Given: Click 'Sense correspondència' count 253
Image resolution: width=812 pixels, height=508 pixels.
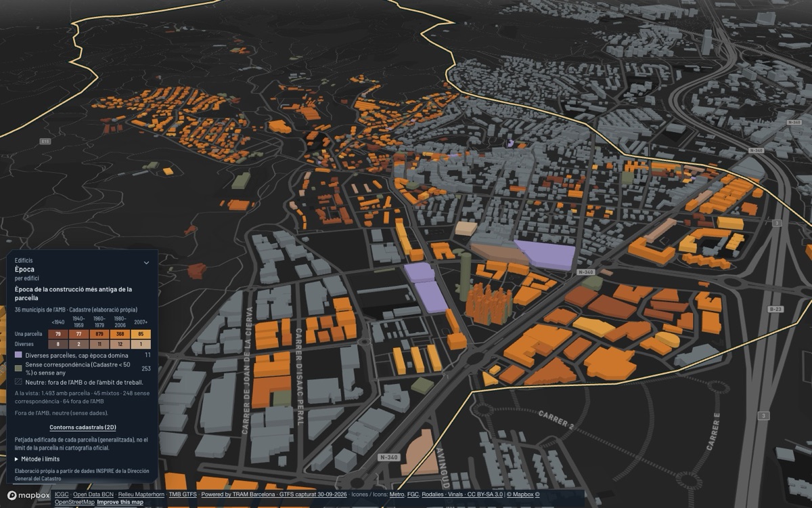Looking at the screenshot, I should click(x=146, y=368).
